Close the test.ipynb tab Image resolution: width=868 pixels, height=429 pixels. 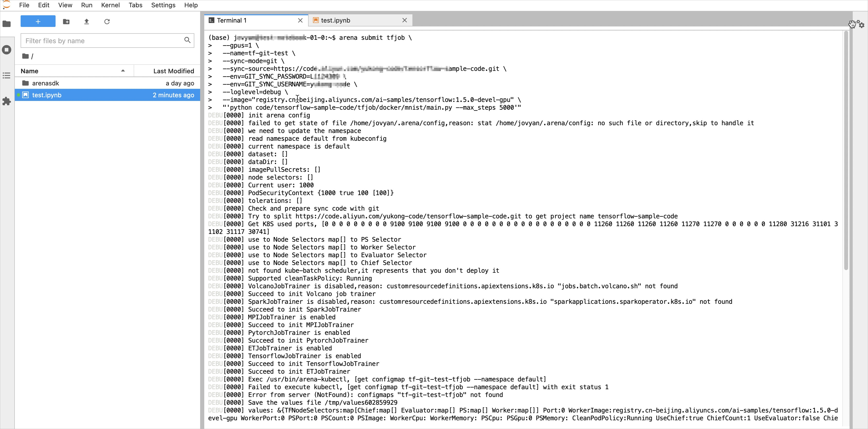click(404, 20)
